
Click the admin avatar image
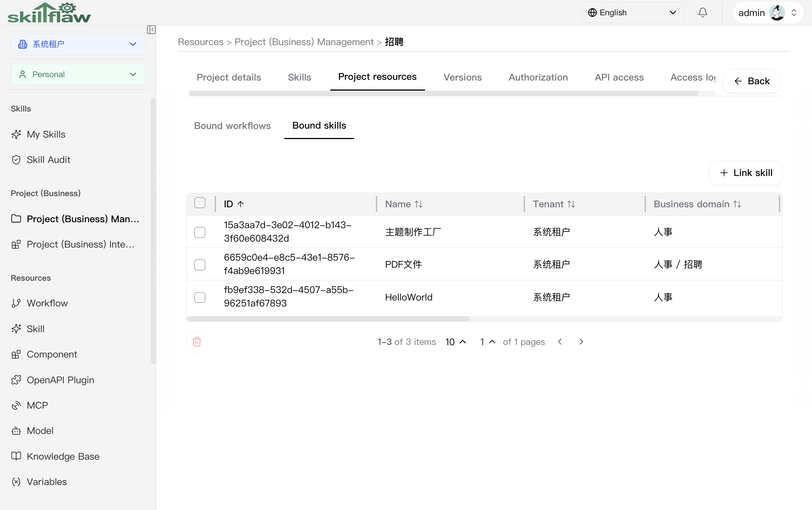[777, 13]
